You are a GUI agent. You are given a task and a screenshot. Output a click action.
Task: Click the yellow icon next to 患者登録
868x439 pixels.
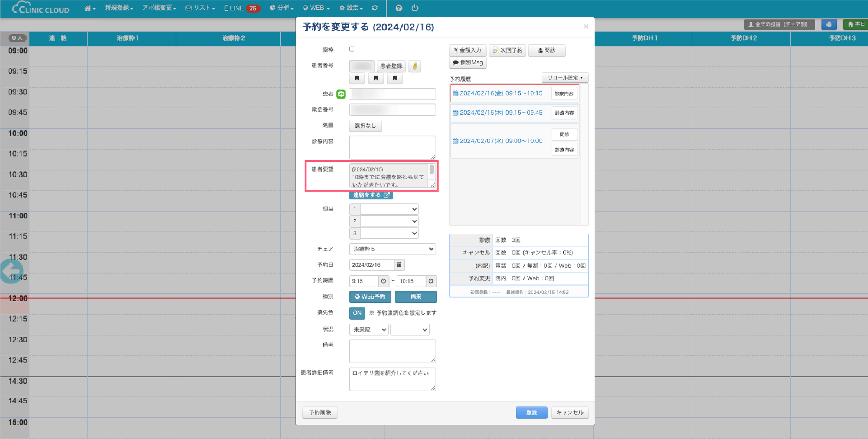coord(415,66)
